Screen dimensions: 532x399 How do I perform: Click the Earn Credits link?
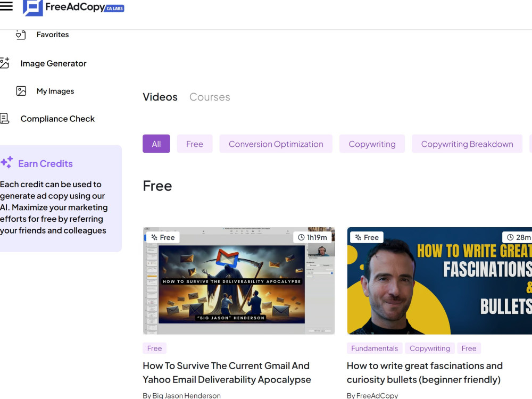45,163
